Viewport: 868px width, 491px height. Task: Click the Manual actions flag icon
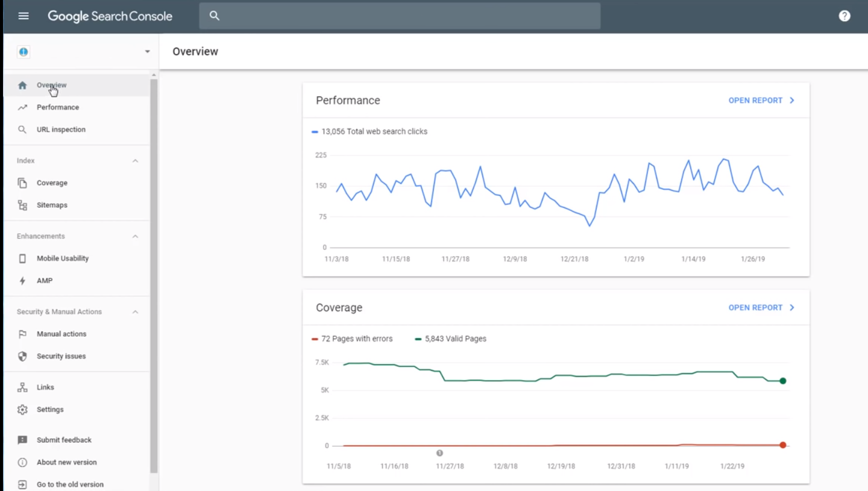click(22, 334)
